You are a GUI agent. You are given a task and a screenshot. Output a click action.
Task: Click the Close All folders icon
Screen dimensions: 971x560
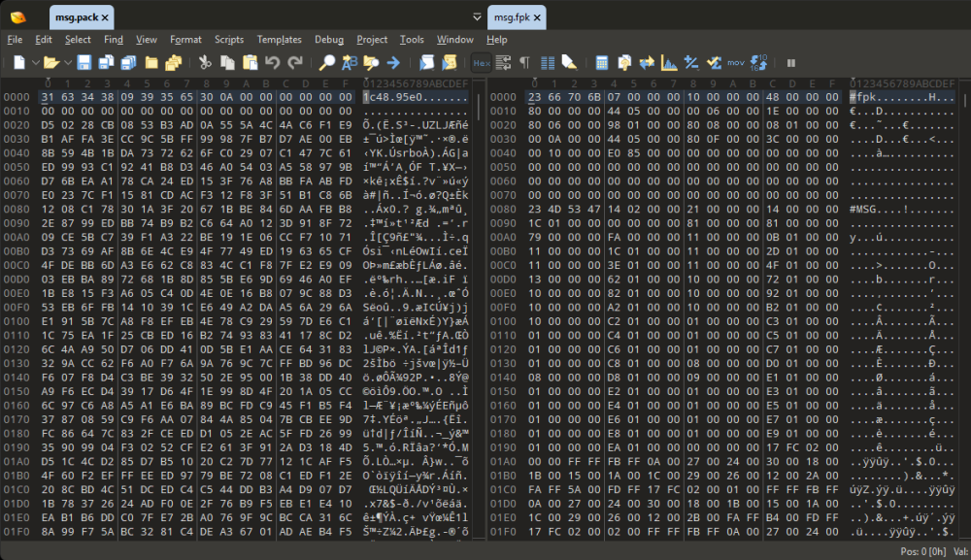pos(174,62)
